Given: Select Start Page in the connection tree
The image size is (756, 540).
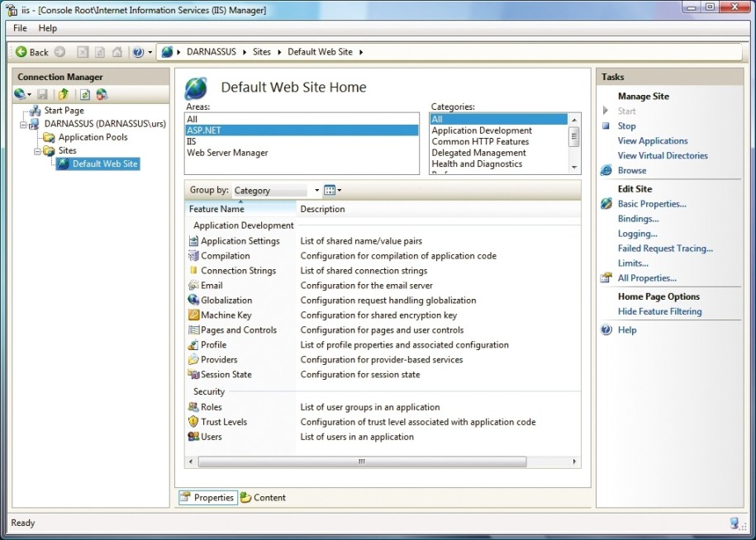Looking at the screenshot, I should (x=64, y=111).
